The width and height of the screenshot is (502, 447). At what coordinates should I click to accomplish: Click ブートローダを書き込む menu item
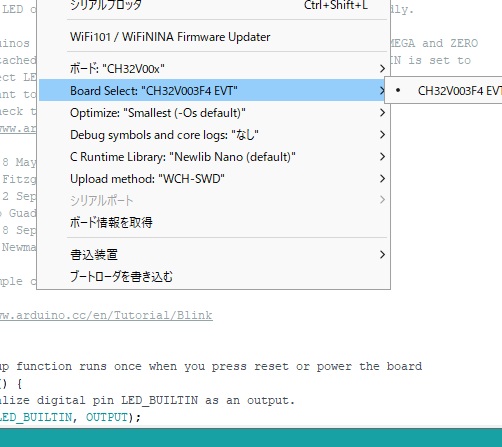click(x=213, y=276)
